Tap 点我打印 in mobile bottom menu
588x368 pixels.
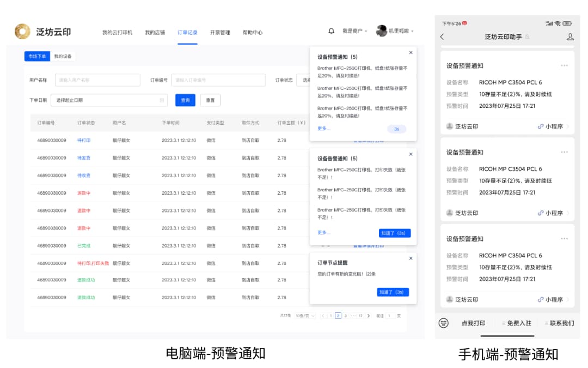(x=473, y=323)
